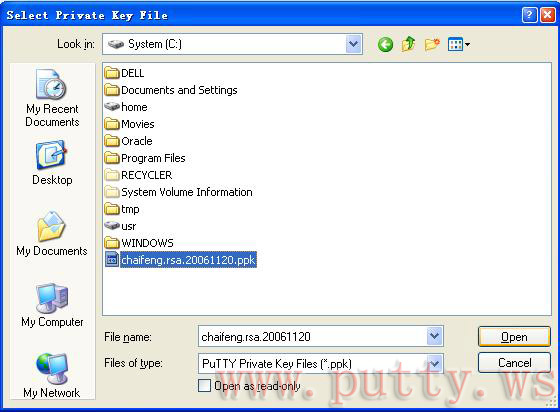Image resolution: width=560 pixels, height=412 pixels.
Task: Toggle Open as read-only checkbox
Action: click(204, 386)
